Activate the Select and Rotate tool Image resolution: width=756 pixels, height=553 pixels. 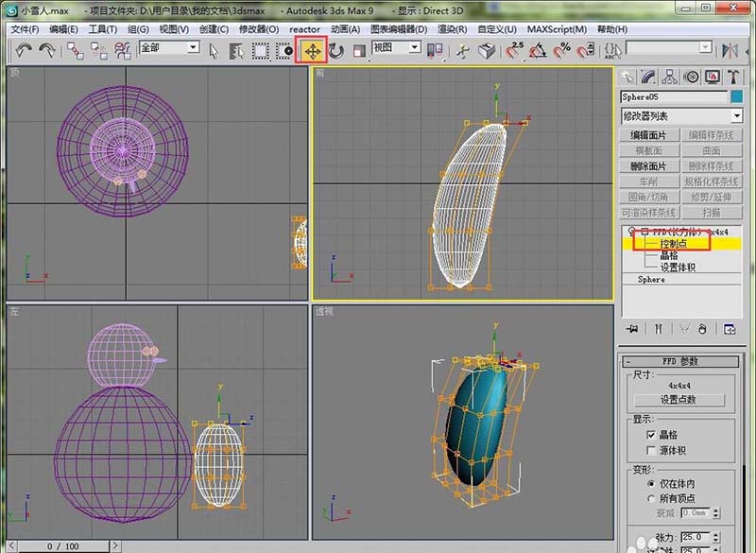[x=336, y=51]
